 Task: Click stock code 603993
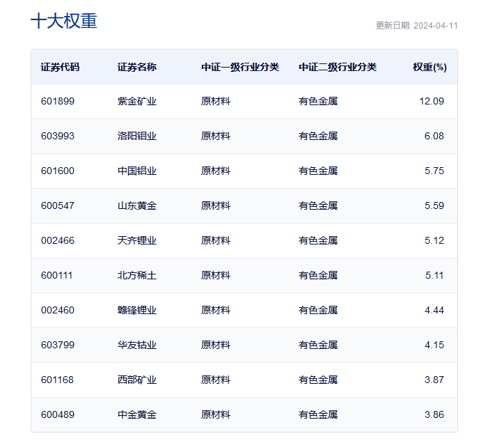click(58, 136)
